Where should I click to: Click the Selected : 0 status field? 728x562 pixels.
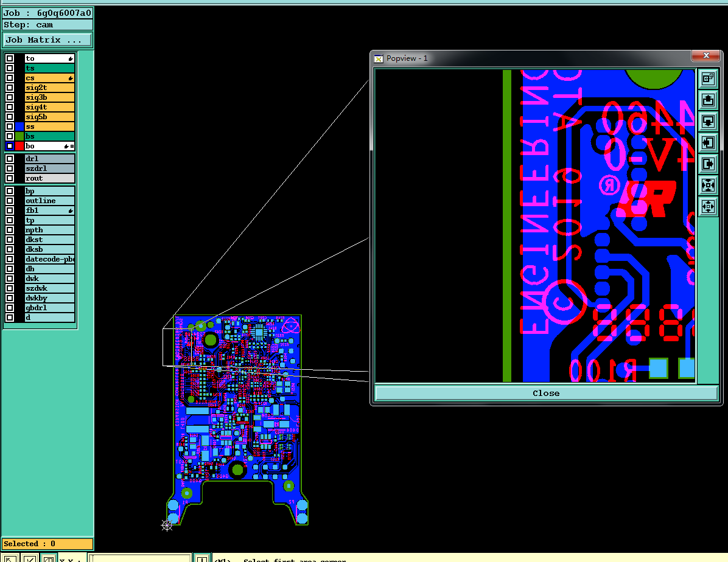tap(47, 544)
